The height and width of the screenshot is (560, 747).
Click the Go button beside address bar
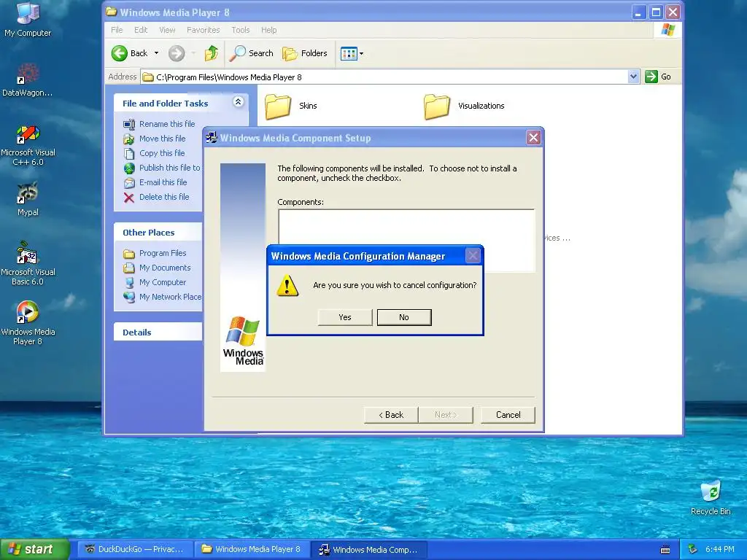[659, 77]
